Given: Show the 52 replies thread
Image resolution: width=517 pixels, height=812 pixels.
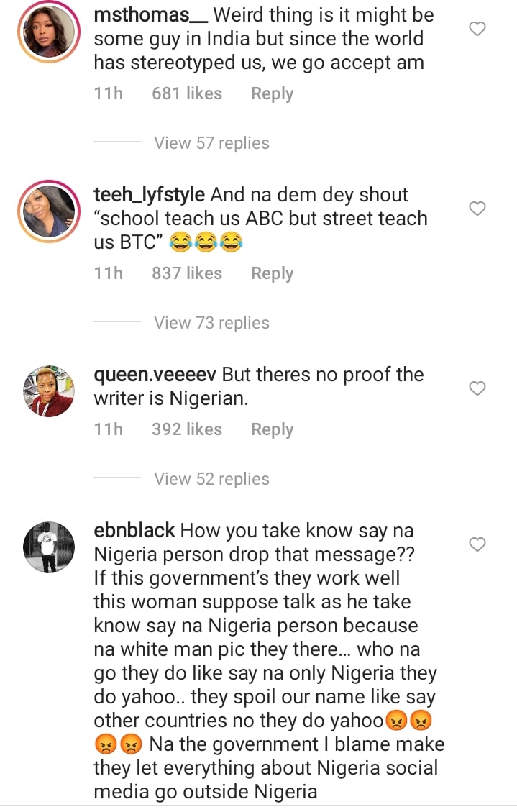Looking at the screenshot, I should click(211, 479).
